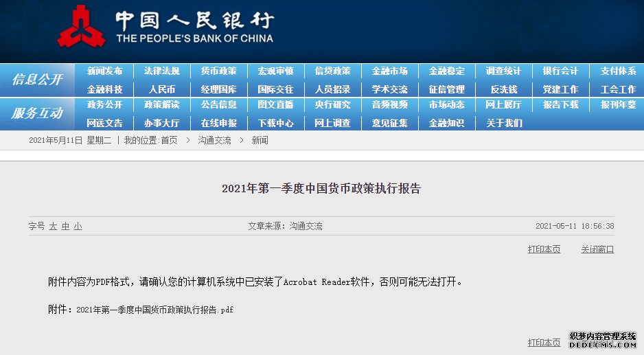Set font size to 中
The width and height of the screenshot is (644, 355).
[66, 227]
